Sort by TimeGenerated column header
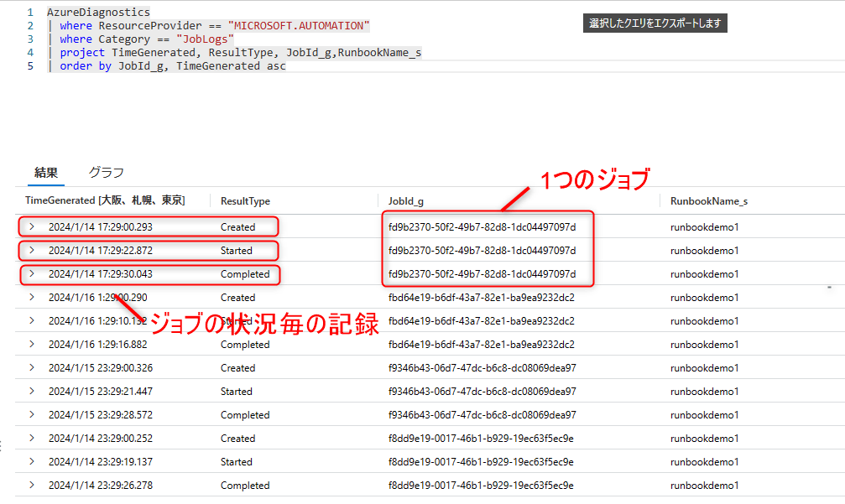 click(105, 200)
